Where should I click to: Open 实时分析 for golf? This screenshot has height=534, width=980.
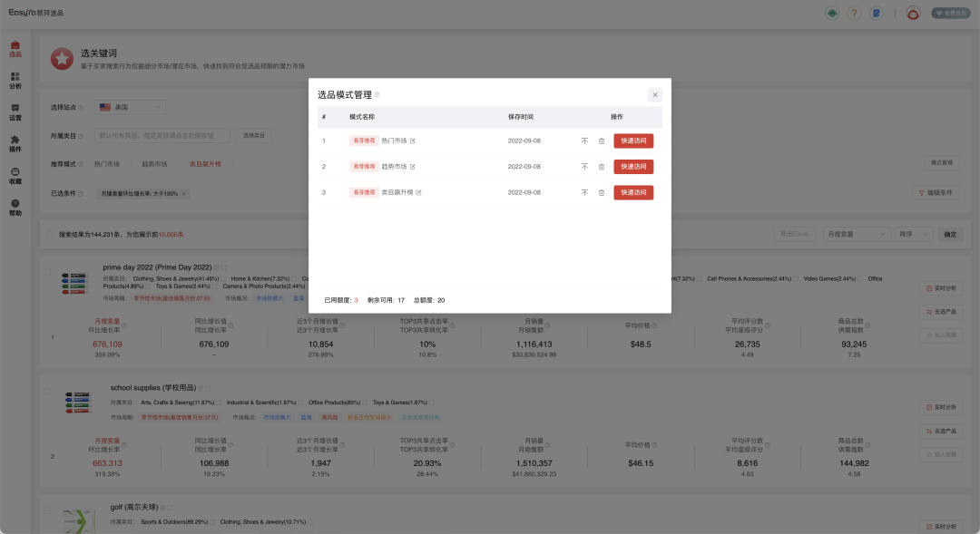pos(941,527)
